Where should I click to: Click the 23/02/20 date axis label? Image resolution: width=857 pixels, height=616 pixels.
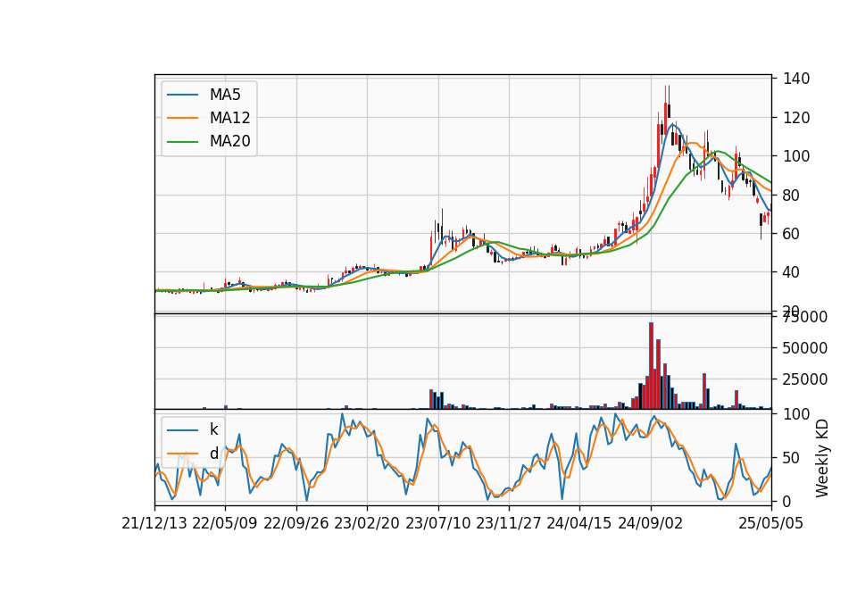(x=367, y=523)
